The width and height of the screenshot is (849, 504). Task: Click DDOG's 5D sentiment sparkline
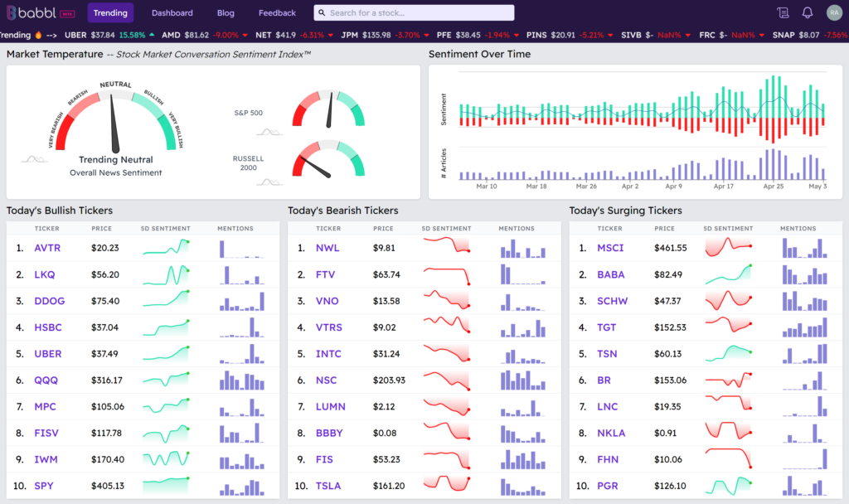click(166, 301)
